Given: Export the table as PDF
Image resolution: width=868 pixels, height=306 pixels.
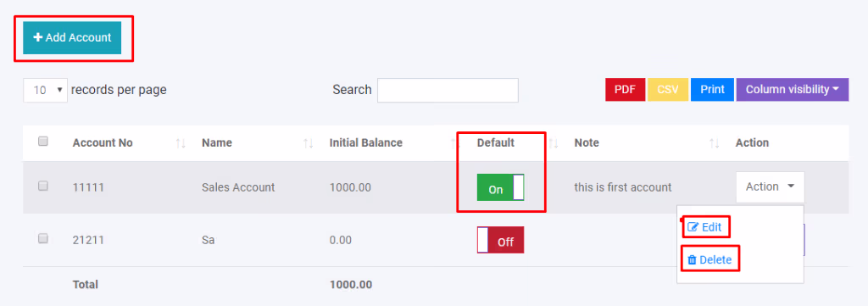Looking at the screenshot, I should click(x=625, y=89).
